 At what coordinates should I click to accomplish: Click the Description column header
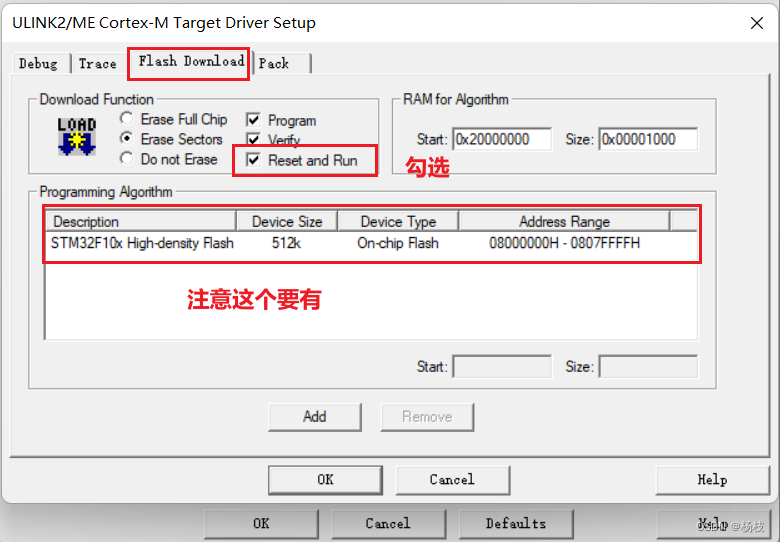tap(141, 221)
